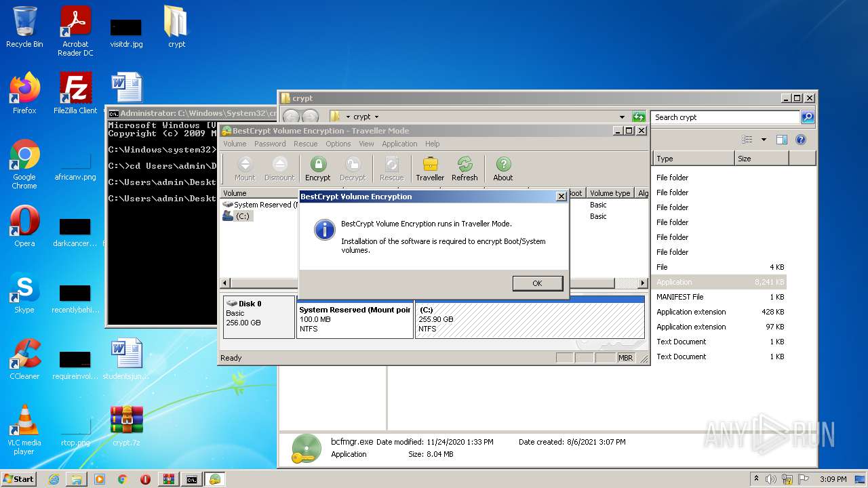Click the Start button on taskbar

(x=19, y=479)
